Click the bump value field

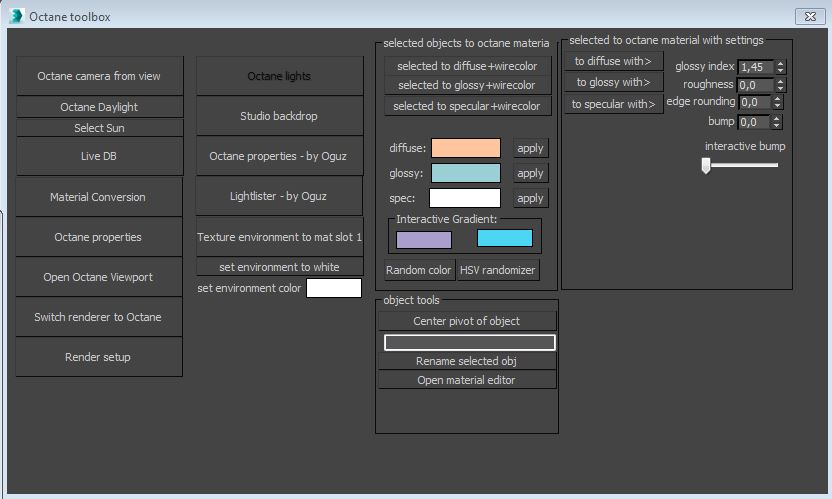coord(755,122)
